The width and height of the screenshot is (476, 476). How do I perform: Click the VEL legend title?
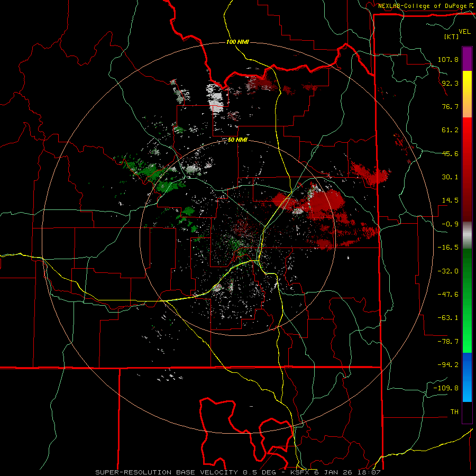click(x=464, y=32)
